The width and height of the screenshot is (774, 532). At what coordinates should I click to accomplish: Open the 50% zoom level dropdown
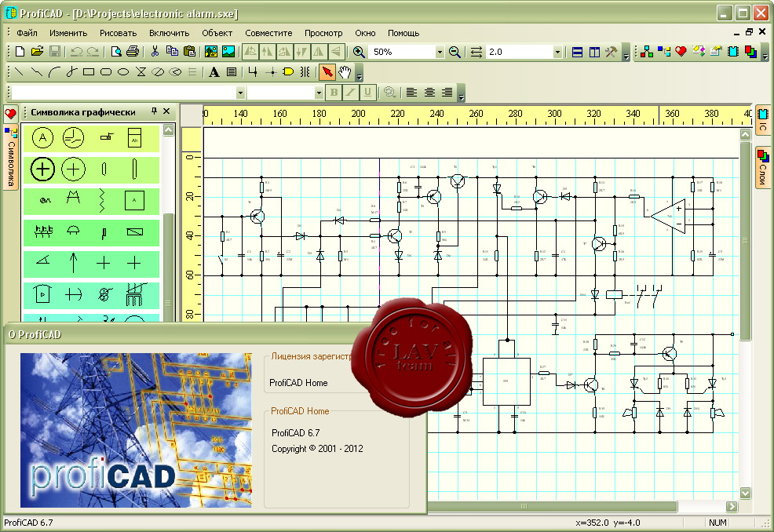pos(440,52)
